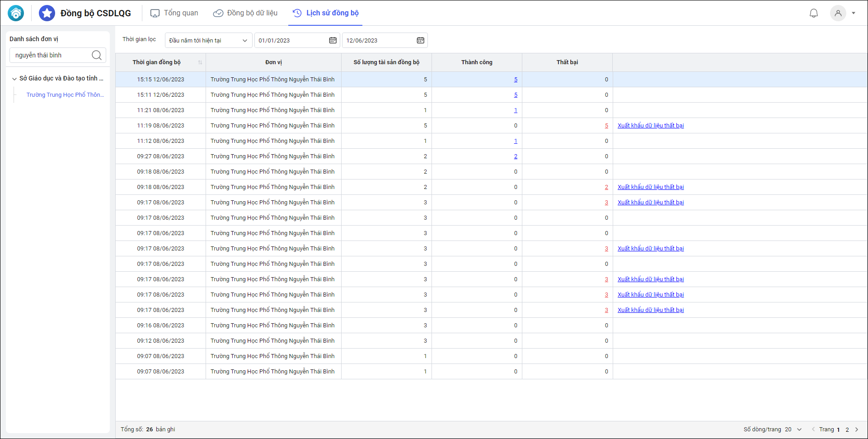Viewport: 868px width, 439px height.
Task: Open calendar for end date 12/06/2023
Action: pos(420,40)
